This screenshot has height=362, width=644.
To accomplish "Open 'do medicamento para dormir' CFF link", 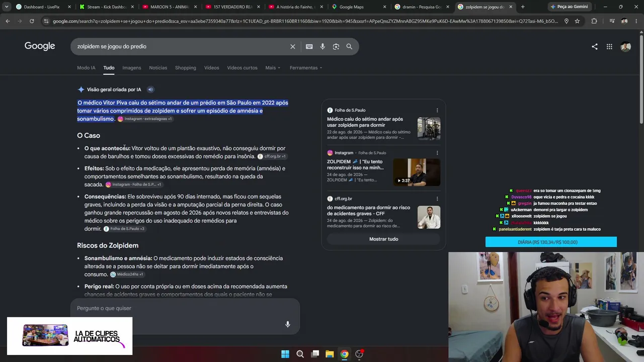I will click(x=368, y=210).
